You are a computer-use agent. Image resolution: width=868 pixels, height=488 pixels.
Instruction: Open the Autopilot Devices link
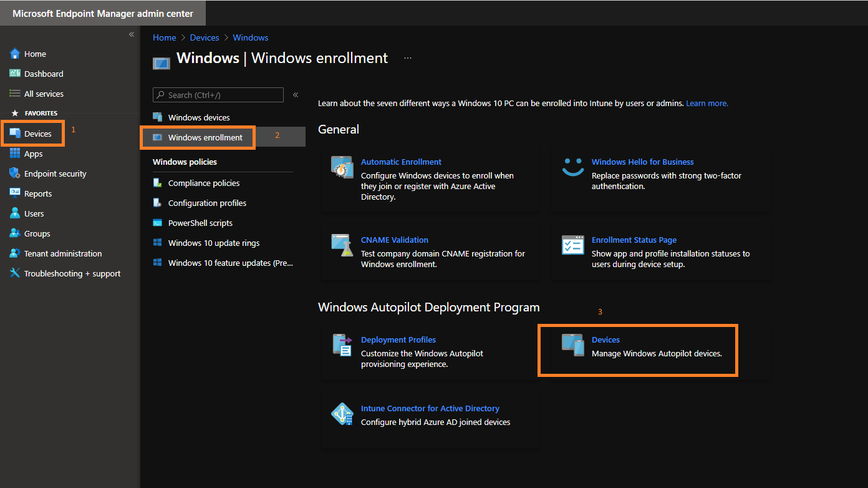[x=605, y=339]
